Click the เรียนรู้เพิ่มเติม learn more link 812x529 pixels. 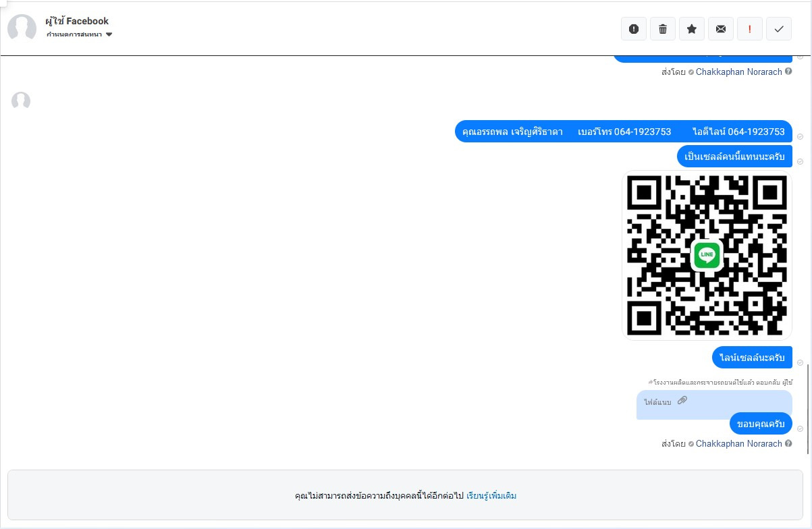coord(491,495)
